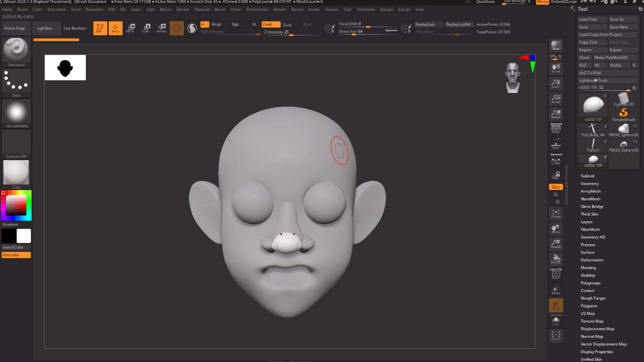Select the Rotate transform icon
The width and height of the screenshot is (644, 362).
(x=161, y=28)
